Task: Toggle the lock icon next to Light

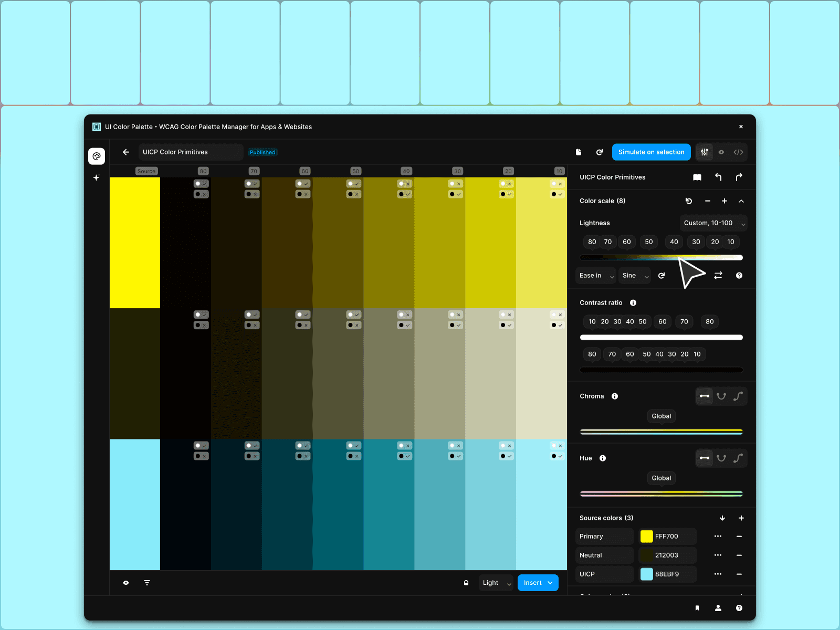Action: (466, 583)
